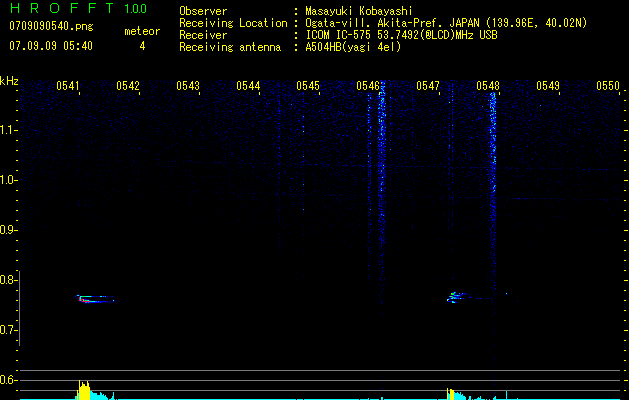Click the 0546 time marker
Screen dimensions: 629x400
coord(368,86)
